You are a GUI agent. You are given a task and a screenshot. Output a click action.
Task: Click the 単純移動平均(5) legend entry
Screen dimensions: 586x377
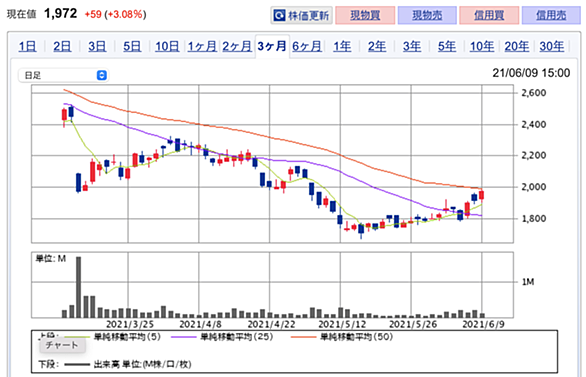pos(127,337)
